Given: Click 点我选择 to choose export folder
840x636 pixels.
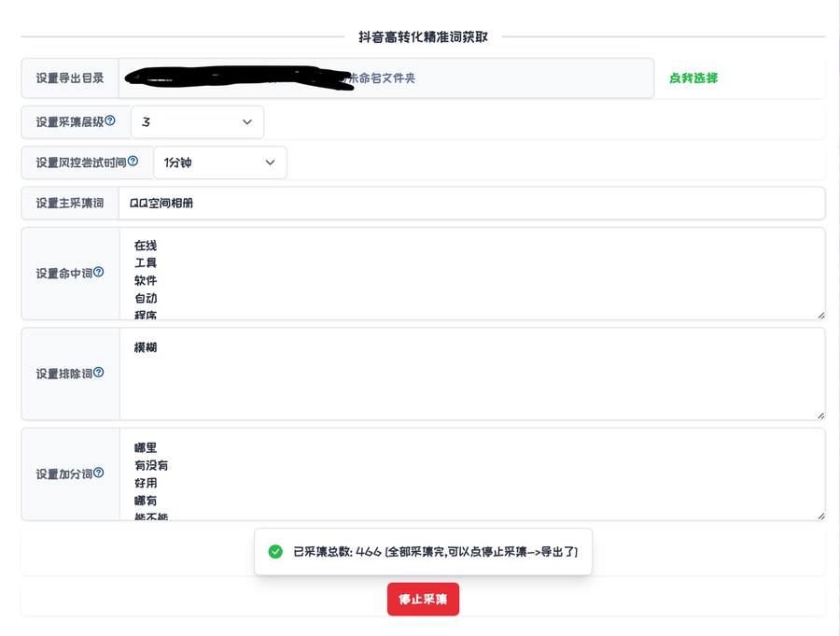Looking at the screenshot, I should (693, 78).
